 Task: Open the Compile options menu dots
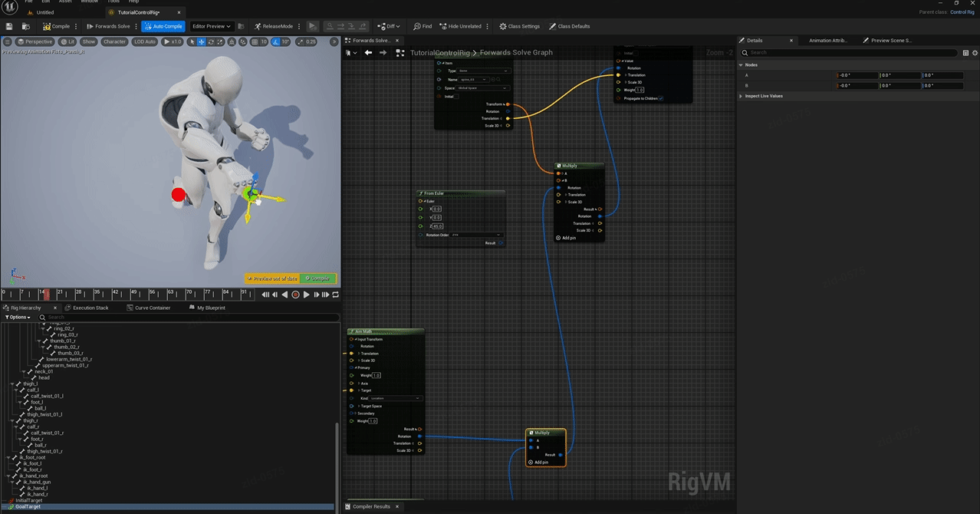(76, 26)
